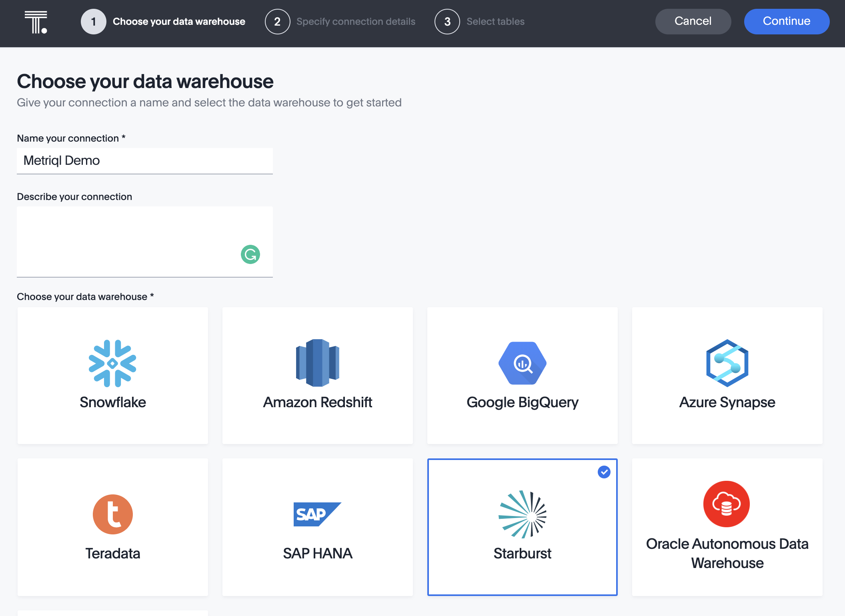Go to step 2 Specify connection details
The height and width of the screenshot is (616, 845).
click(x=277, y=22)
